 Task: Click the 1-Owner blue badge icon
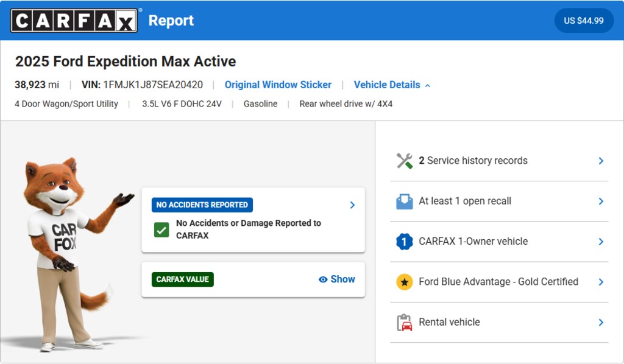(x=405, y=242)
